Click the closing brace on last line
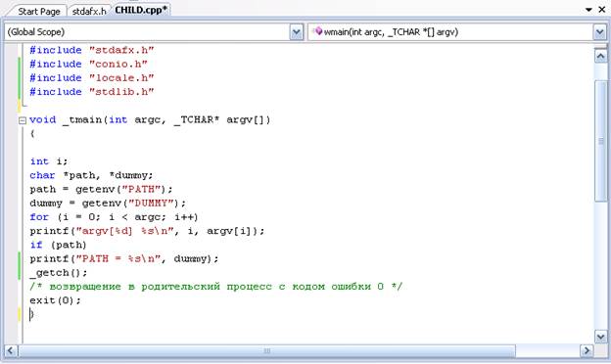611x364 pixels. (x=32, y=314)
